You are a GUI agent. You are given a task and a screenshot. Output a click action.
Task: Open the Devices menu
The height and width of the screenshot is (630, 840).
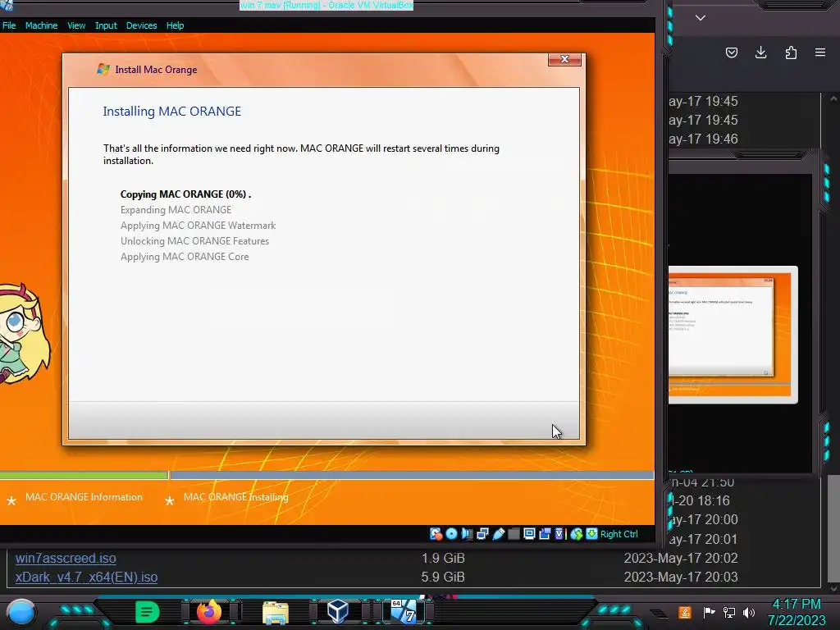coord(141,25)
